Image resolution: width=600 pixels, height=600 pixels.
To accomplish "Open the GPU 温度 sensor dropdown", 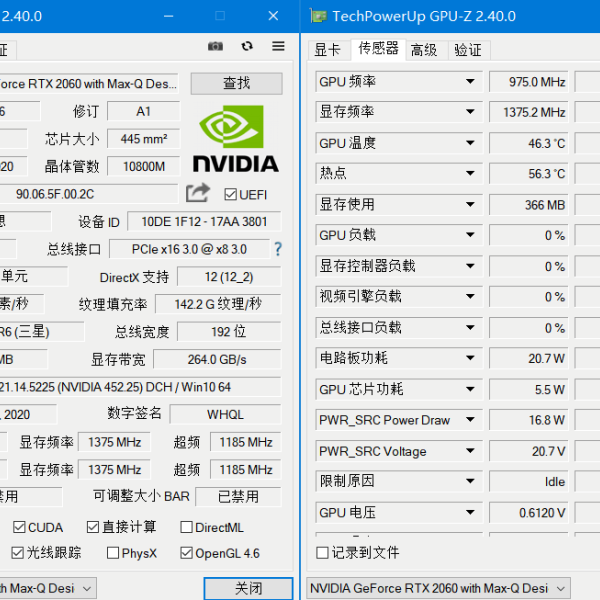I will coord(471,143).
